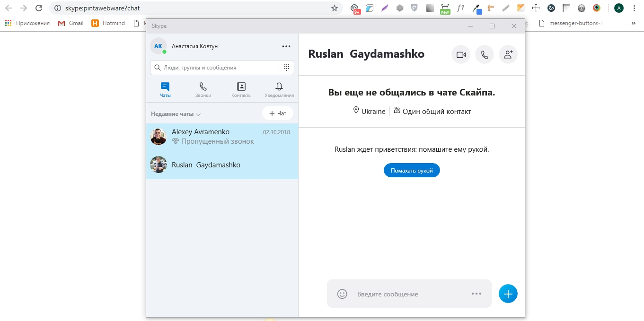This screenshot has height=321, width=644.
Task: Click the gray layered-stack extension icon
Action: pos(400,8)
